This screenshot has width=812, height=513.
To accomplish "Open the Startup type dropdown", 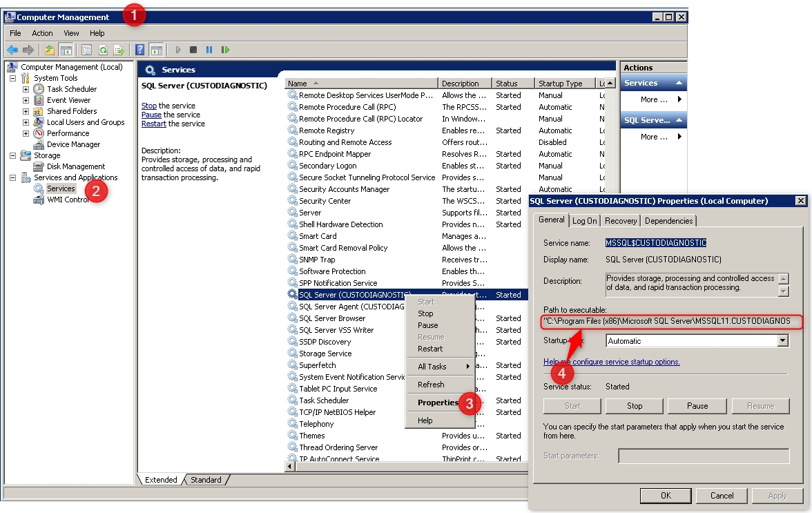I will coord(783,340).
